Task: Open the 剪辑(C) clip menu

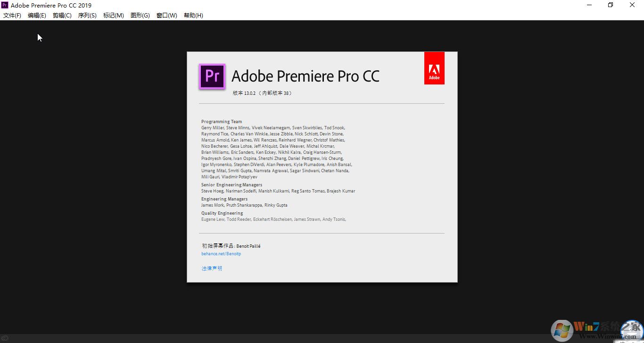Action: tap(62, 15)
